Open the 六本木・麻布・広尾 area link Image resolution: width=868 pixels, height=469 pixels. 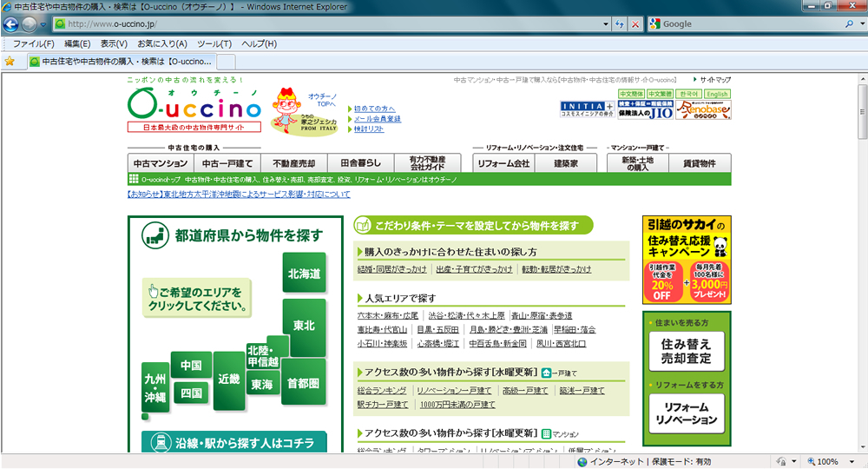387,315
